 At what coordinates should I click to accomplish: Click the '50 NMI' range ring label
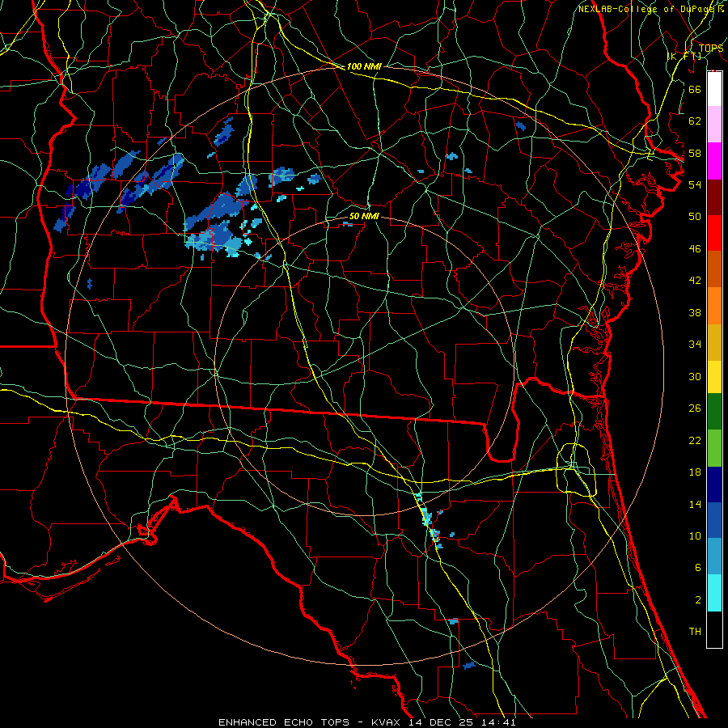(x=364, y=217)
